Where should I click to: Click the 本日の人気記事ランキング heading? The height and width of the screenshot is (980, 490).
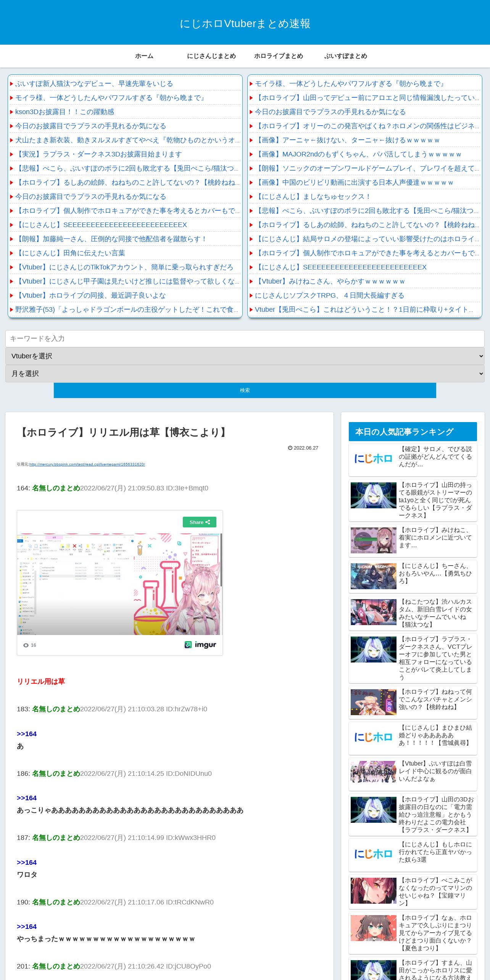[413, 432]
